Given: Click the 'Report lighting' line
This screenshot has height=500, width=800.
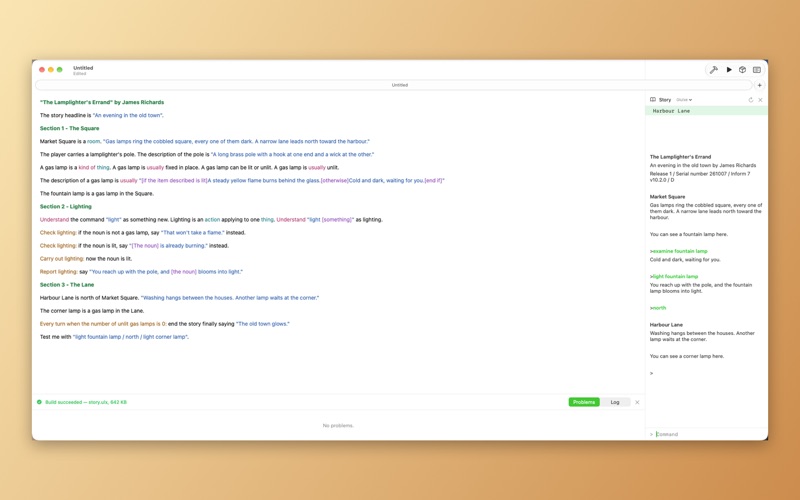Looking at the screenshot, I should click(141, 271).
